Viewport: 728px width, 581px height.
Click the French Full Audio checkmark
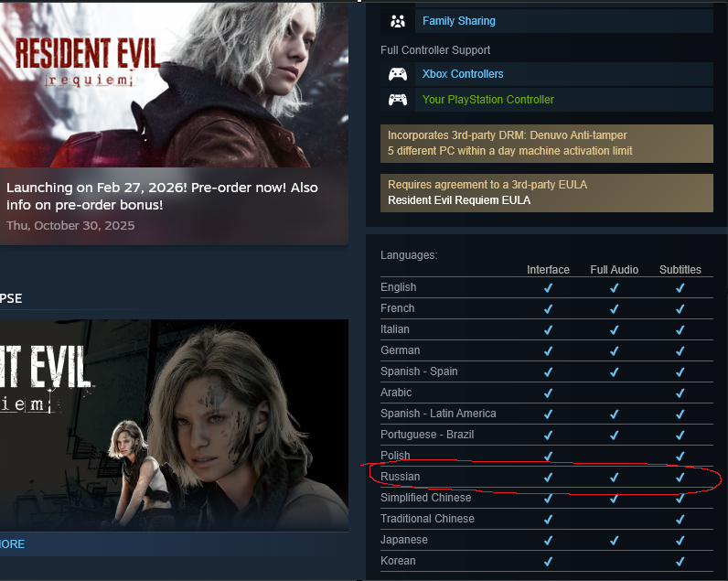pos(615,309)
